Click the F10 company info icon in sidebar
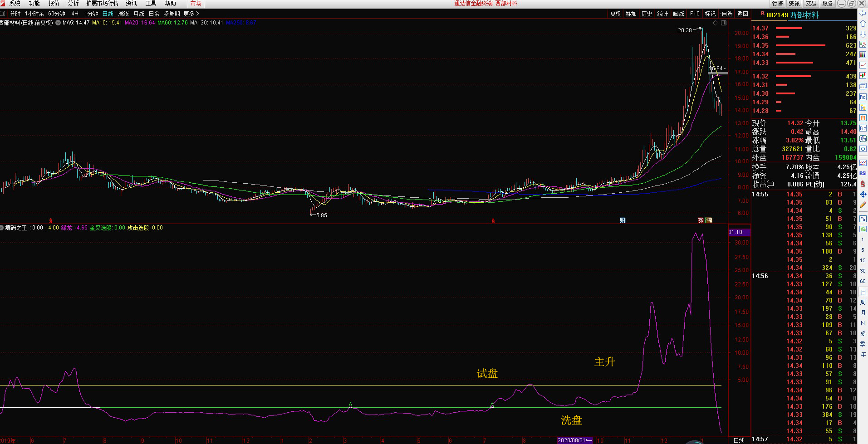868x444 pixels. pos(863,97)
